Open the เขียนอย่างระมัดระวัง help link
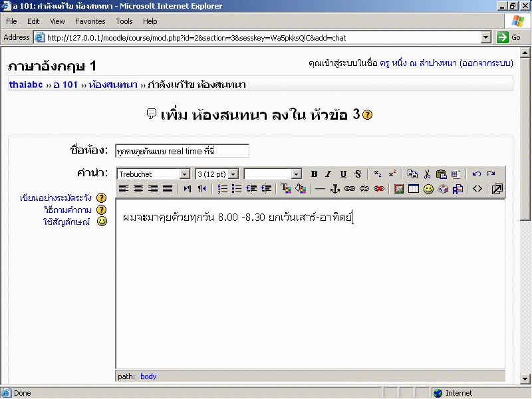Screen dimensions: 532x399 56,198
